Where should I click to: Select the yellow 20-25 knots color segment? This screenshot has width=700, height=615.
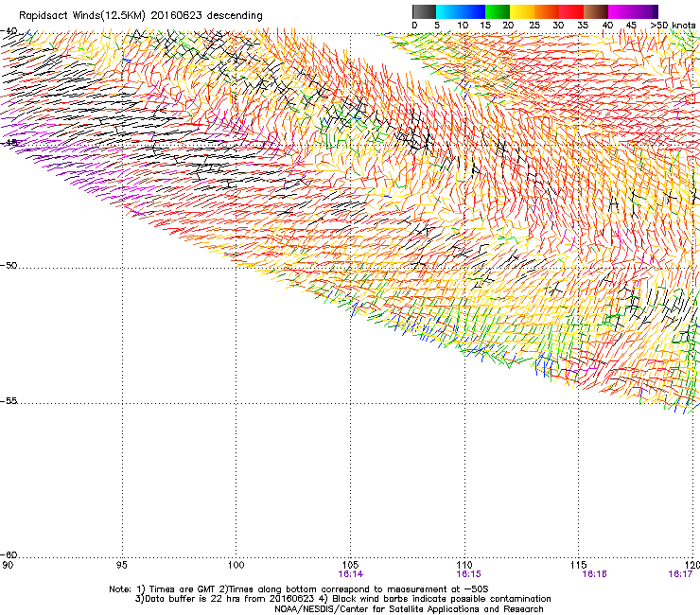click(522, 11)
